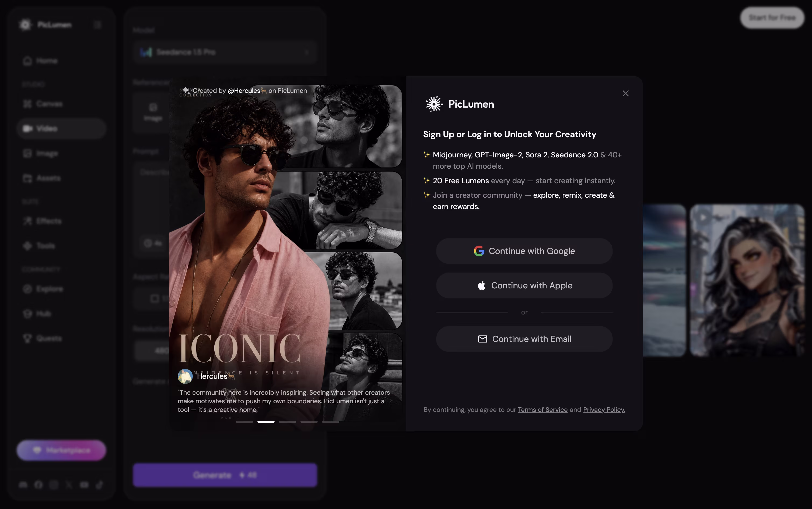Open the Hub sidebar item
This screenshot has height=509, width=812.
pos(61,314)
